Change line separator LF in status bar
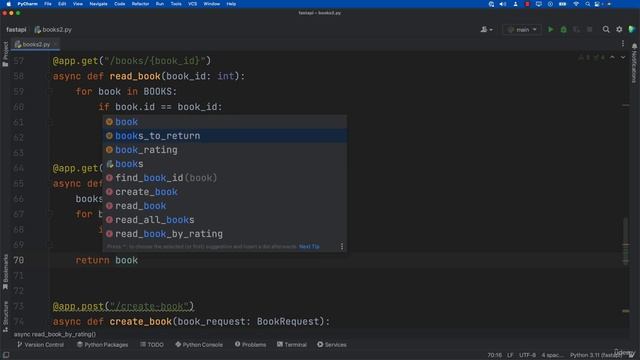This screenshot has width=640, height=360. click(510, 355)
